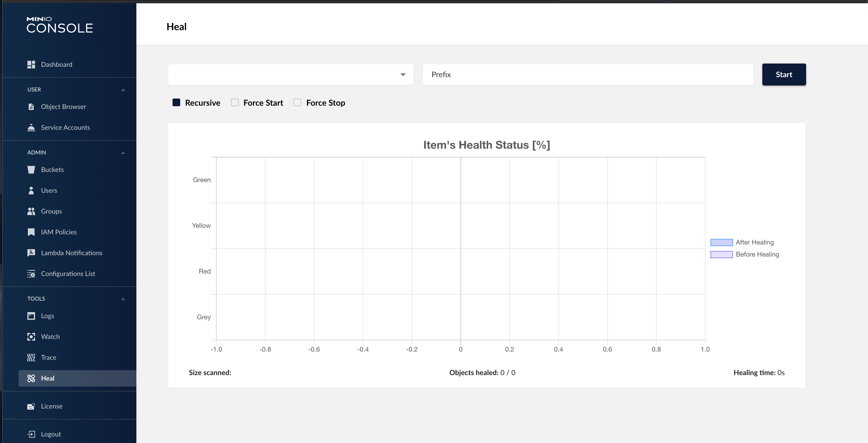Click the Heal page heading
Screen dimensions: 868x443
177,27
